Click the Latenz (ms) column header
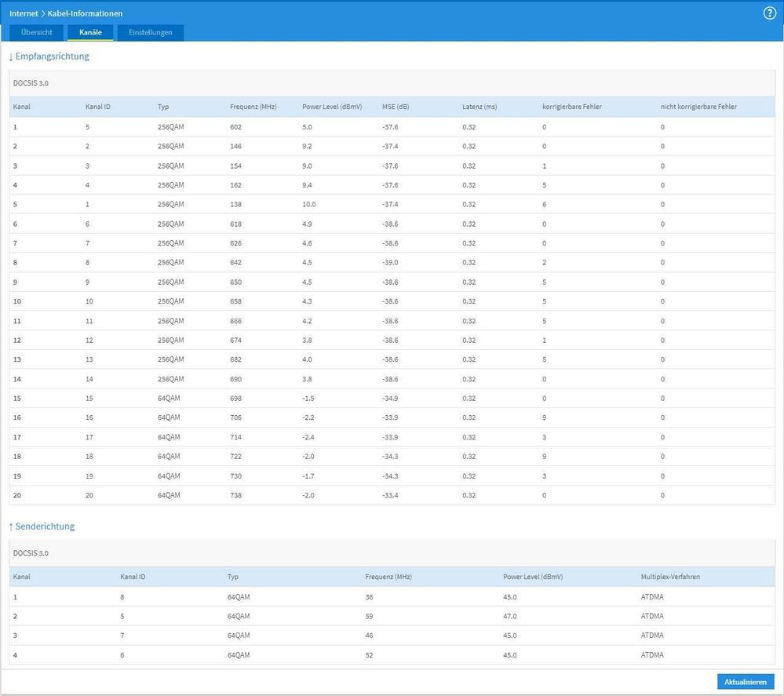784x696 pixels. pyautogui.click(x=480, y=107)
